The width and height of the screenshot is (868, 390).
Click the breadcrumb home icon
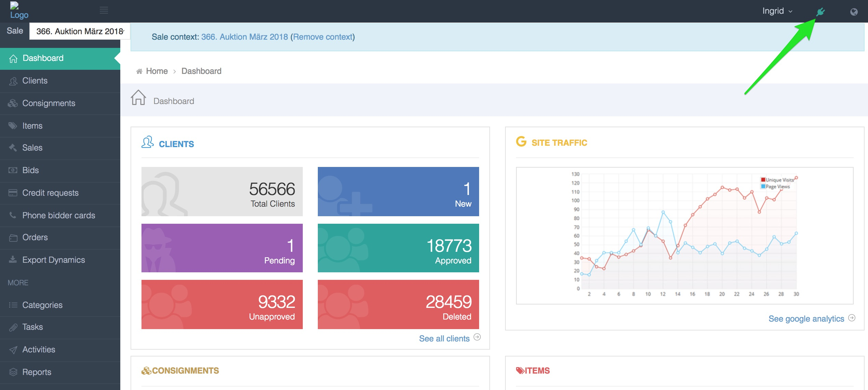(x=139, y=71)
